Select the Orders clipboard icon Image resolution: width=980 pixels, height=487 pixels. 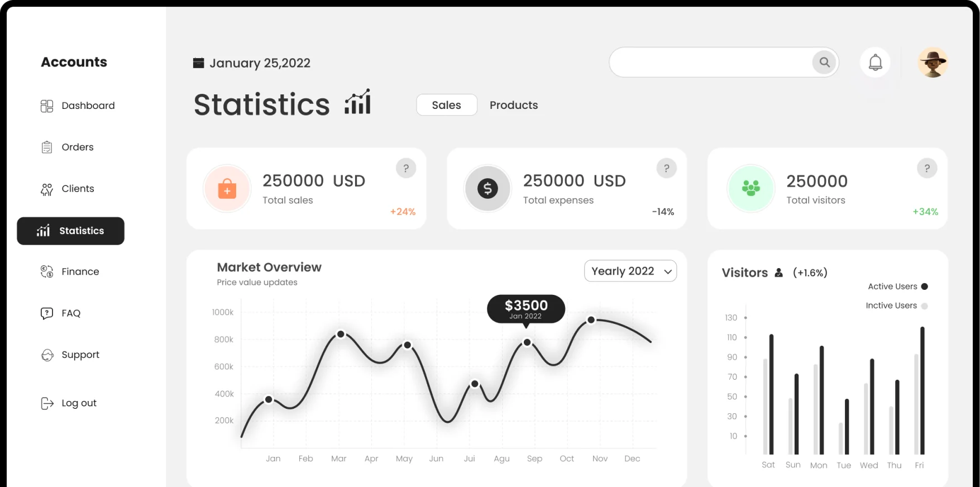coord(47,147)
